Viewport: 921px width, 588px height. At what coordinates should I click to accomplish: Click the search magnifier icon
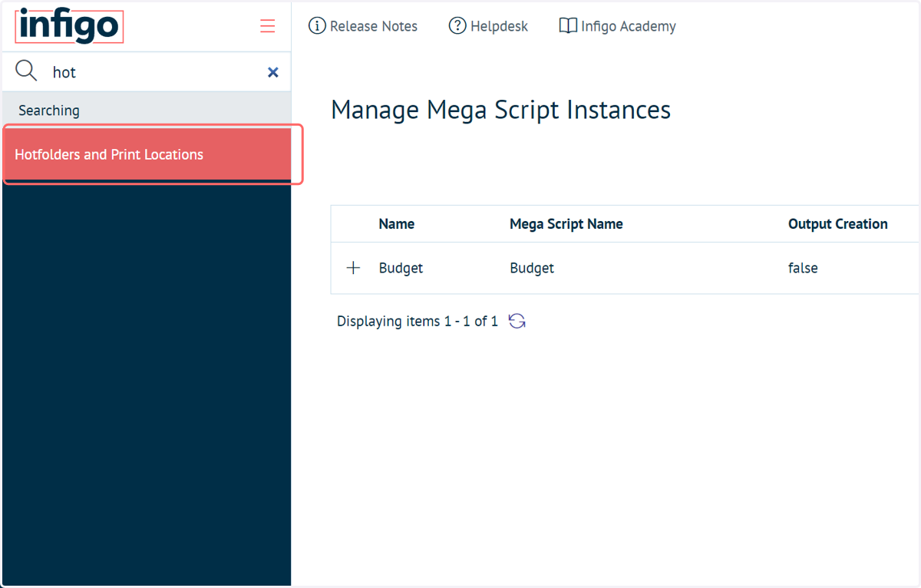26,71
